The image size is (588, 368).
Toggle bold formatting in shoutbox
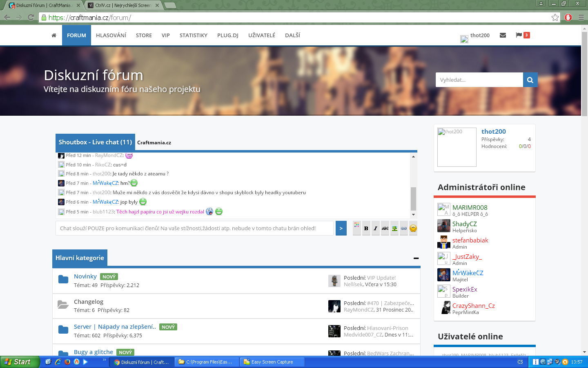[366, 228]
